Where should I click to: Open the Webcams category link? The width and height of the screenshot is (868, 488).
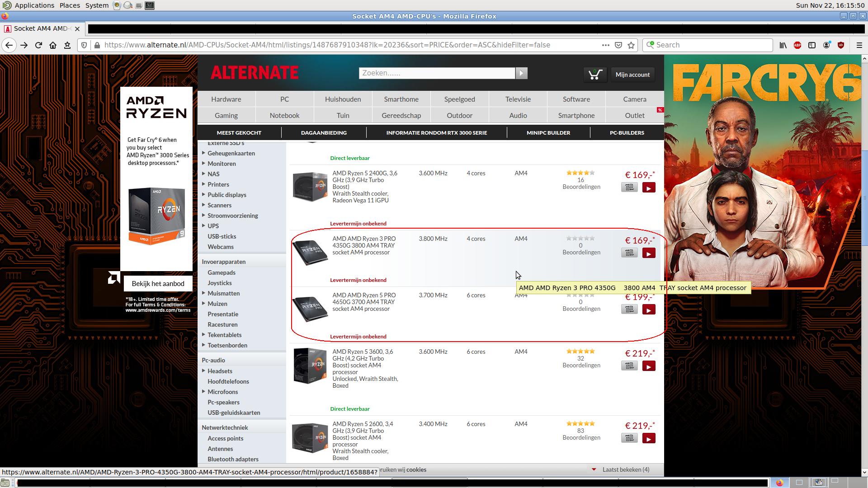click(x=221, y=247)
